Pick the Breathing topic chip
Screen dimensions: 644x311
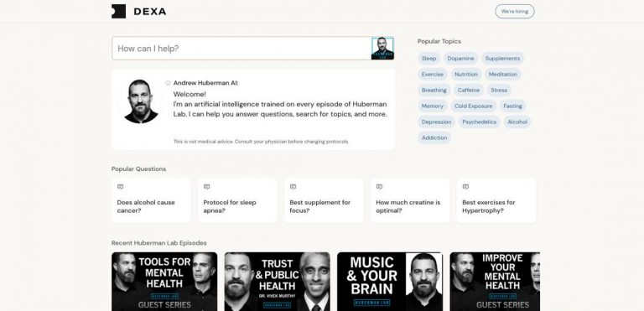point(434,90)
